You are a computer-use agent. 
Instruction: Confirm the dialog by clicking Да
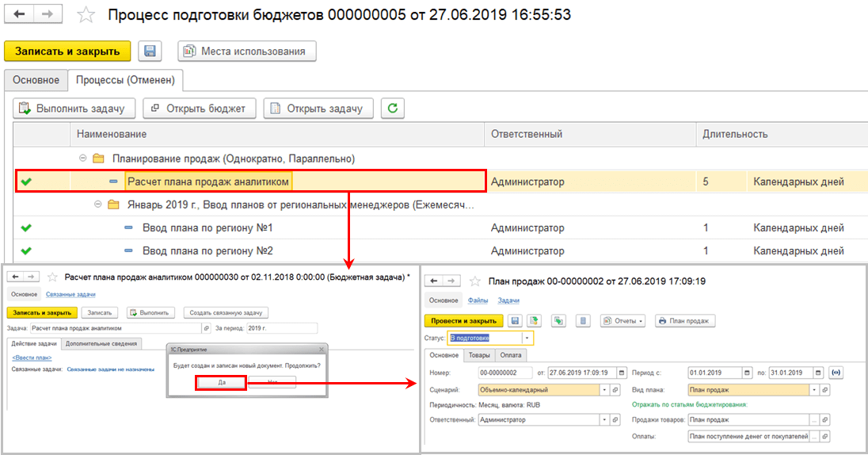222,382
